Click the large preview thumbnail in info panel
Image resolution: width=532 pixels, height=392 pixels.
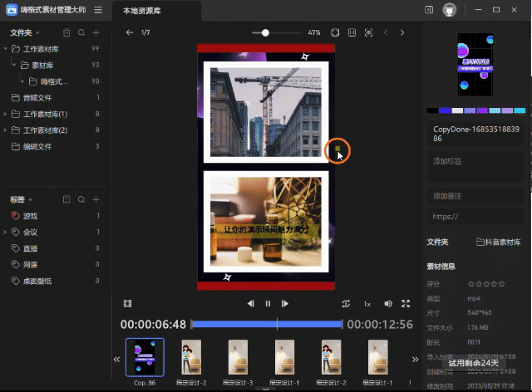click(475, 65)
